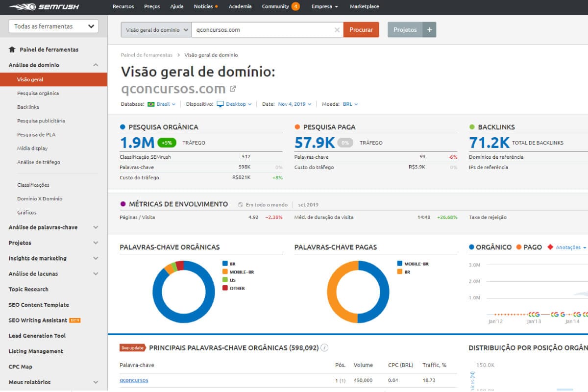The width and height of the screenshot is (588, 392).
Task: Click the globe icon near Em todo o mundo
Action: coord(241,204)
